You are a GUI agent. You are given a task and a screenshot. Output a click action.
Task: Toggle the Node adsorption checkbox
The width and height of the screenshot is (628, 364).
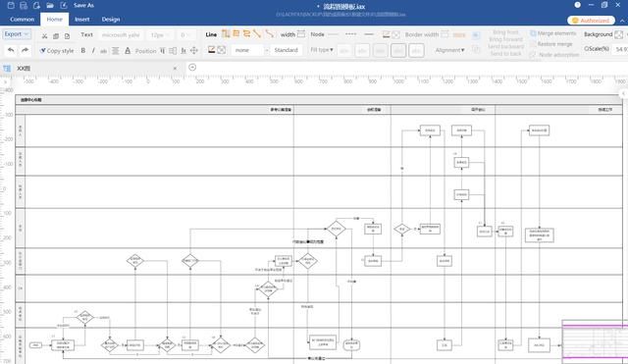click(532, 55)
